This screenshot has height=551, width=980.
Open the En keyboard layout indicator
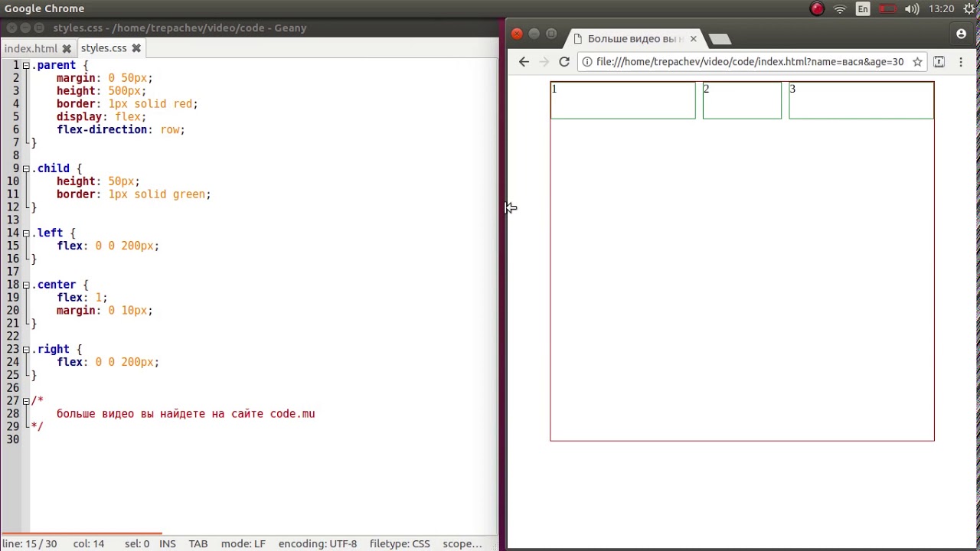863,9
